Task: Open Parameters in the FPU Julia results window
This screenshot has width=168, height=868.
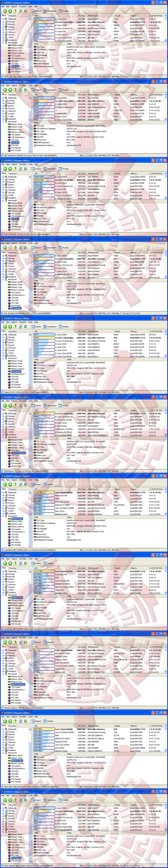Action: (50, 11)
